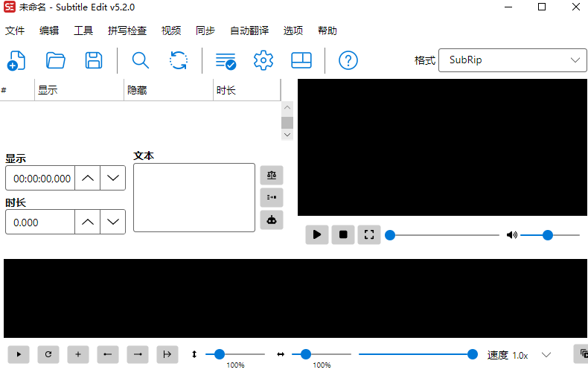Click the balance scales button beside the text box
The height and width of the screenshot is (384, 588).
[x=272, y=175]
